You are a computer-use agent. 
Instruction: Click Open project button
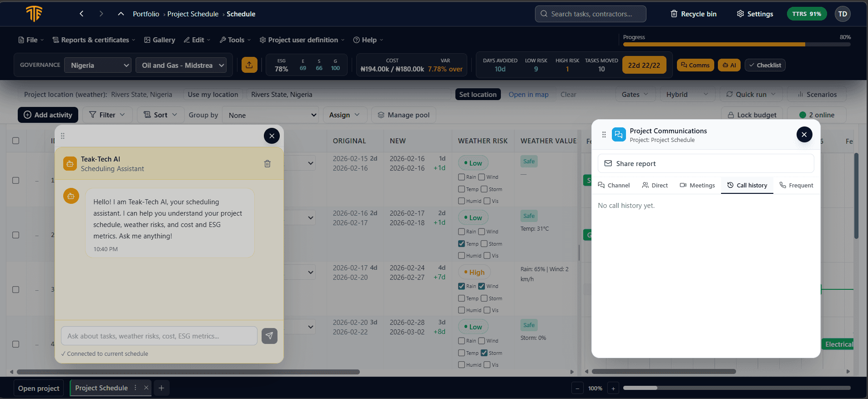[x=39, y=388]
